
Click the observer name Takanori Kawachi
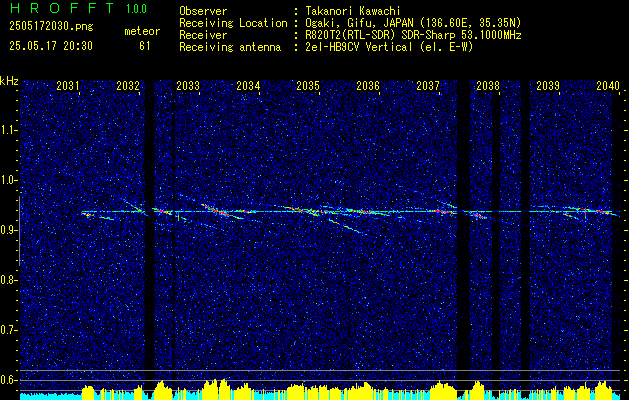pyautogui.click(x=353, y=11)
